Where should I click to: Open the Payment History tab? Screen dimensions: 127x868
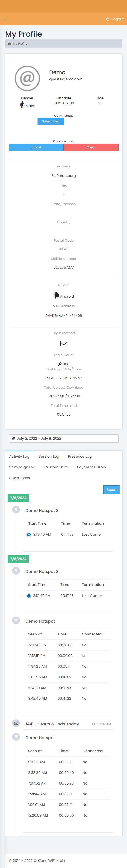click(x=91, y=467)
